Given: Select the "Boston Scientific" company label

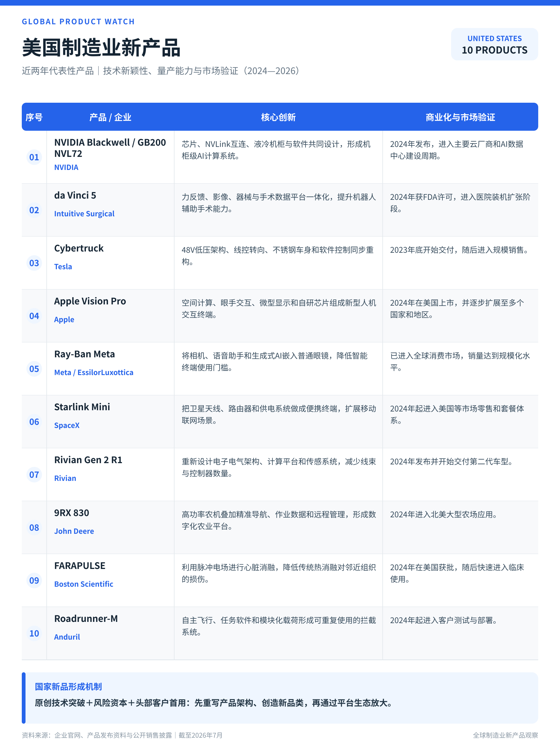Looking at the screenshot, I should coord(84,584).
